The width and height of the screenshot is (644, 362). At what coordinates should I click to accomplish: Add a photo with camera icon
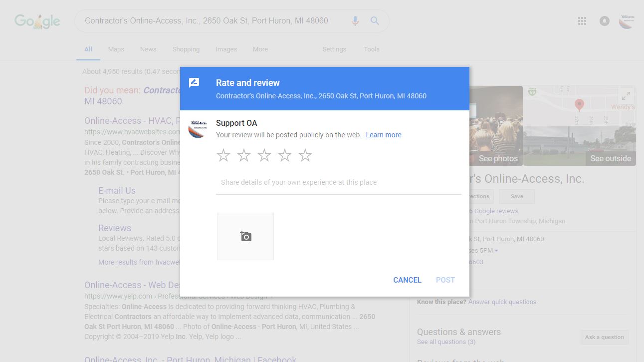pos(245,236)
